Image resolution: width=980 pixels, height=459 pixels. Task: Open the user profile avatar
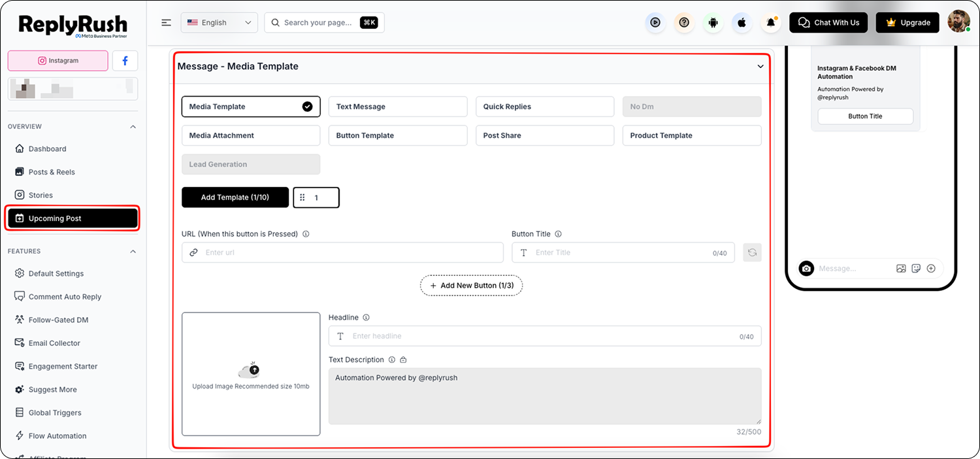click(x=959, y=22)
